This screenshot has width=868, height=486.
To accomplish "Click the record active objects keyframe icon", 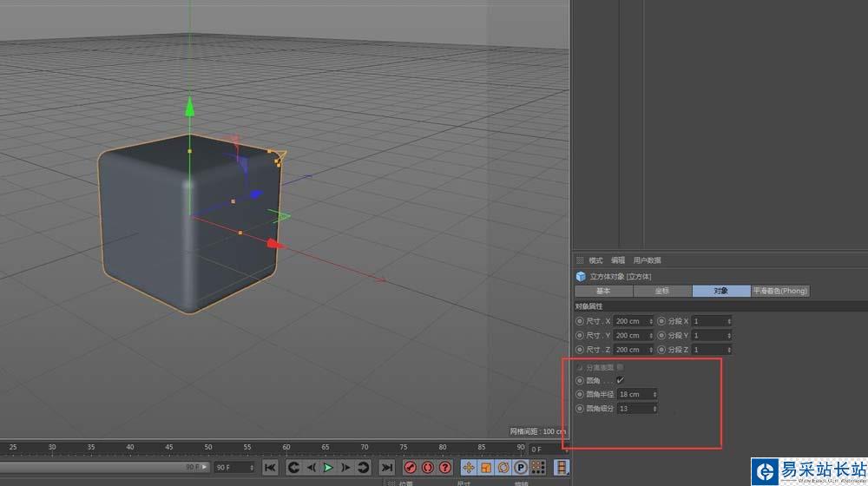I will pyautogui.click(x=411, y=468).
